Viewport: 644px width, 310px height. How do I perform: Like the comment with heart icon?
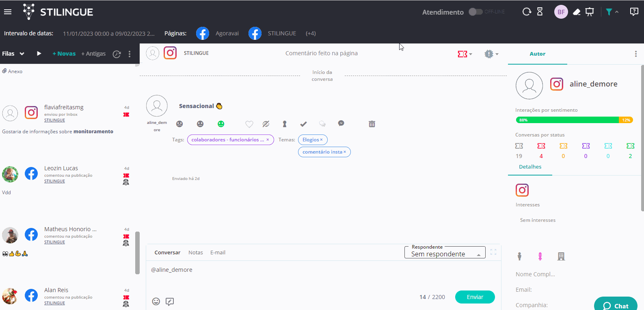point(249,124)
